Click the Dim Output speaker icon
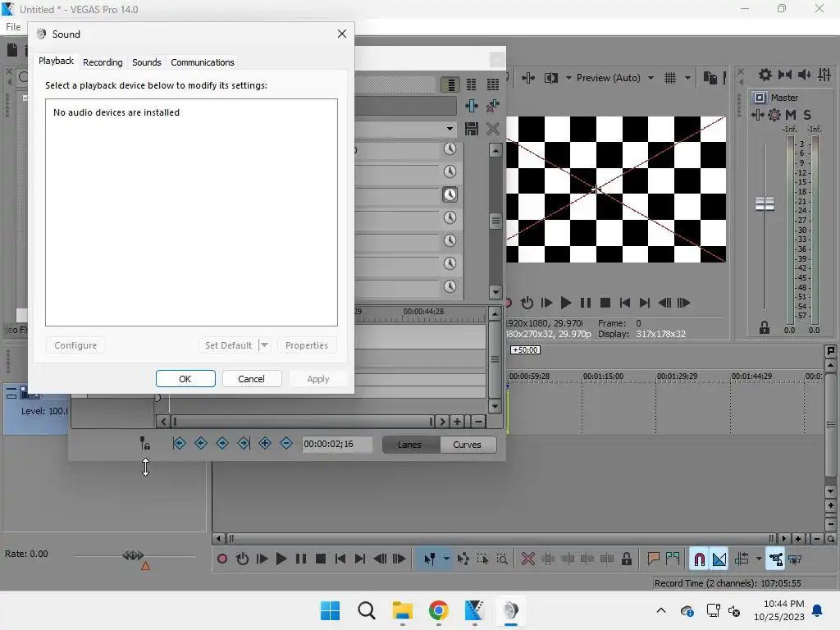The height and width of the screenshot is (630, 840). [804, 75]
